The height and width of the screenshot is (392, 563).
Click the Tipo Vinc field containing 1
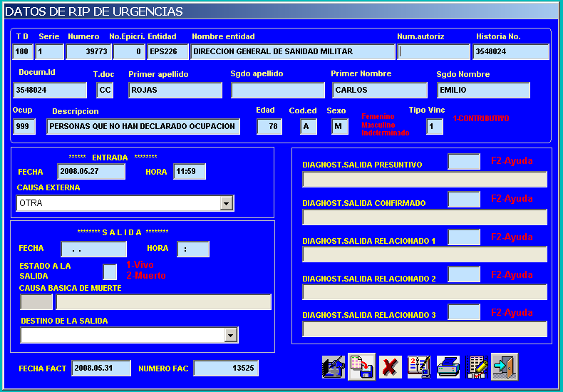coord(435,126)
